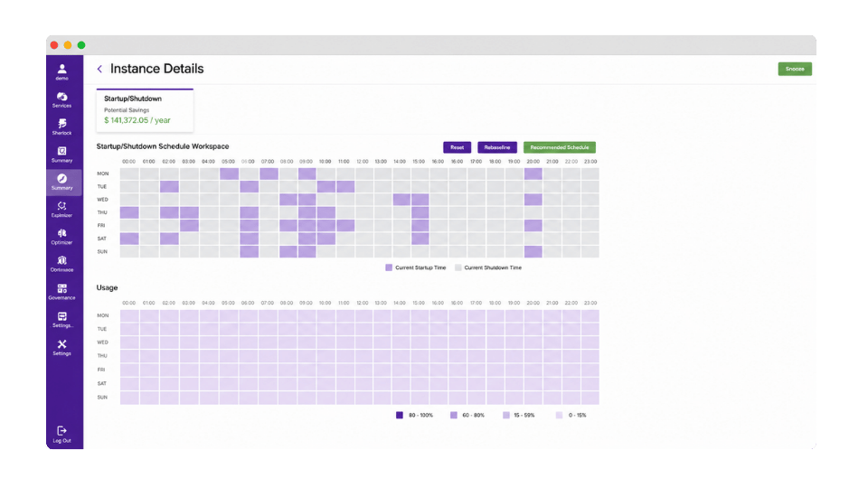Select the highlighted compass Summary icon

(x=62, y=179)
